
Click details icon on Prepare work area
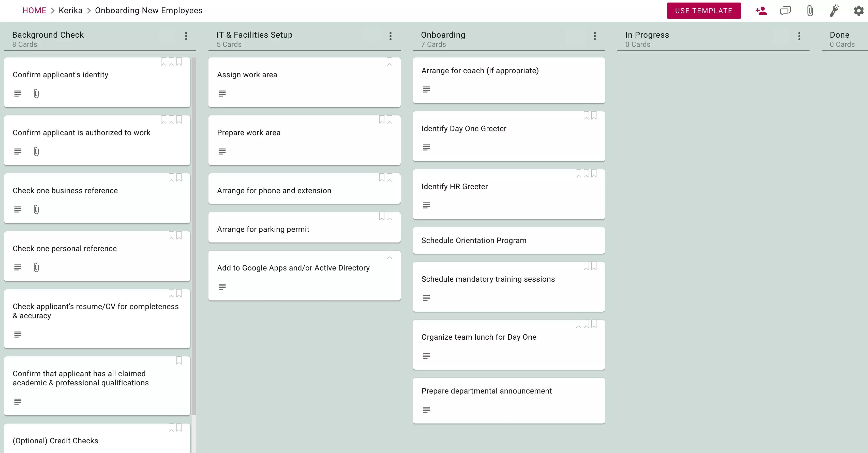coord(222,151)
